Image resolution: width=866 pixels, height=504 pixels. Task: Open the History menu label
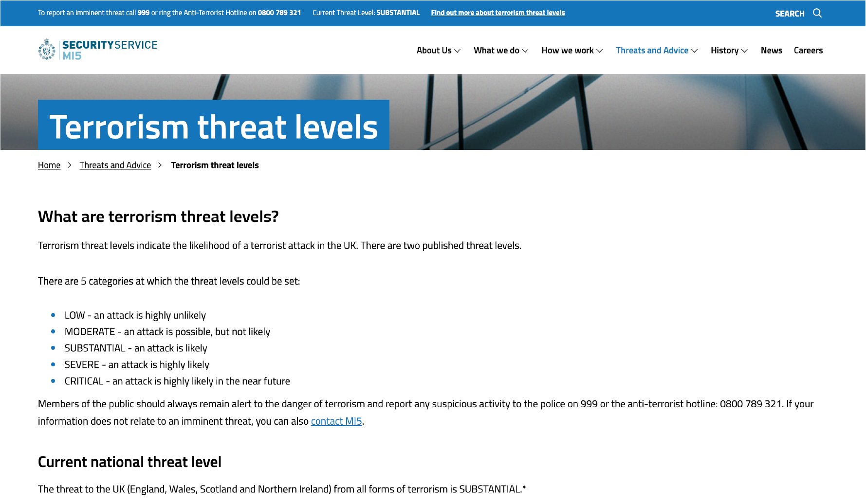point(724,50)
